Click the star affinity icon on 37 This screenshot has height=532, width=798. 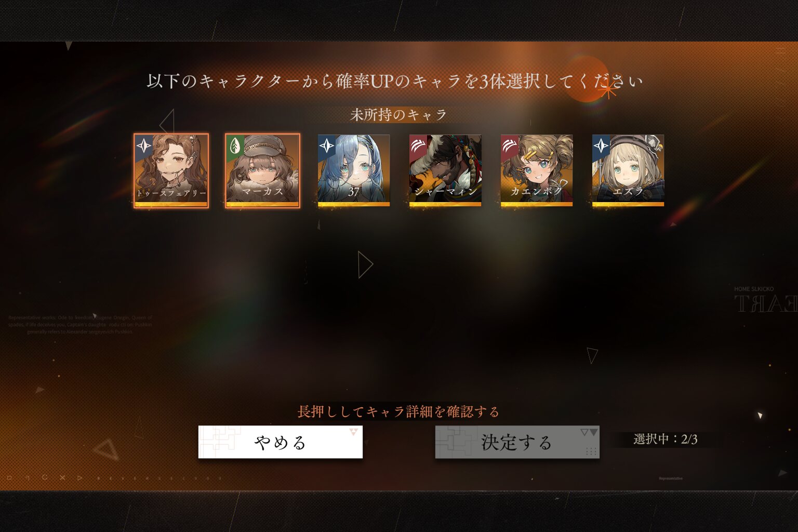tap(327, 146)
